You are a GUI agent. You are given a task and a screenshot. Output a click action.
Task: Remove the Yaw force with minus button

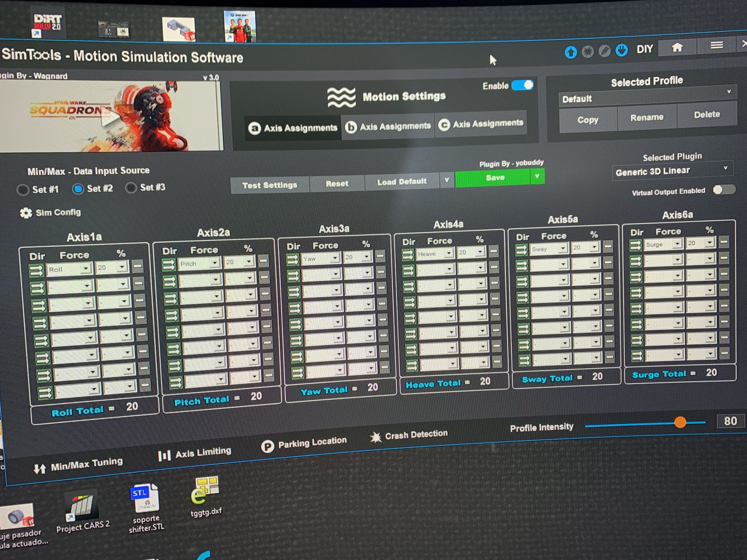pyautogui.click(x=380, y=256)
